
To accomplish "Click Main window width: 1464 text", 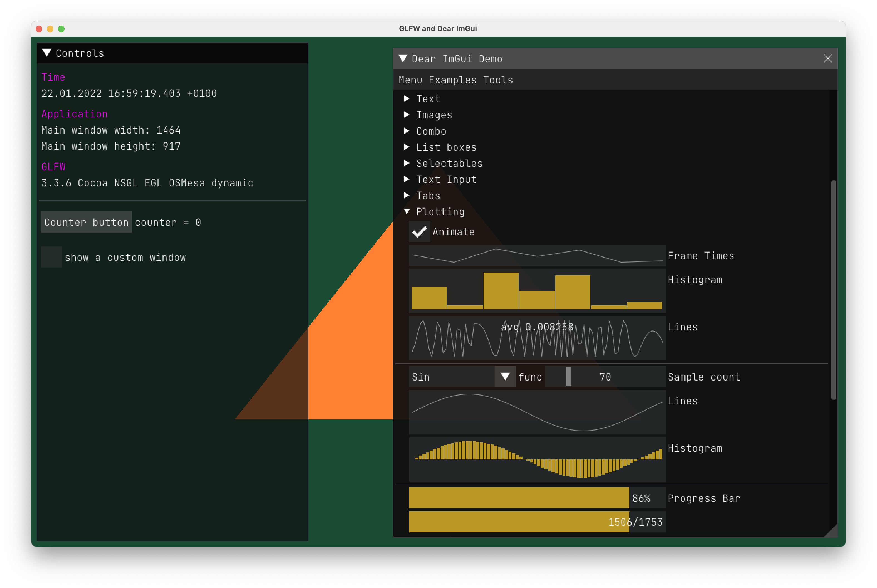I will click(x=111, y=130).
